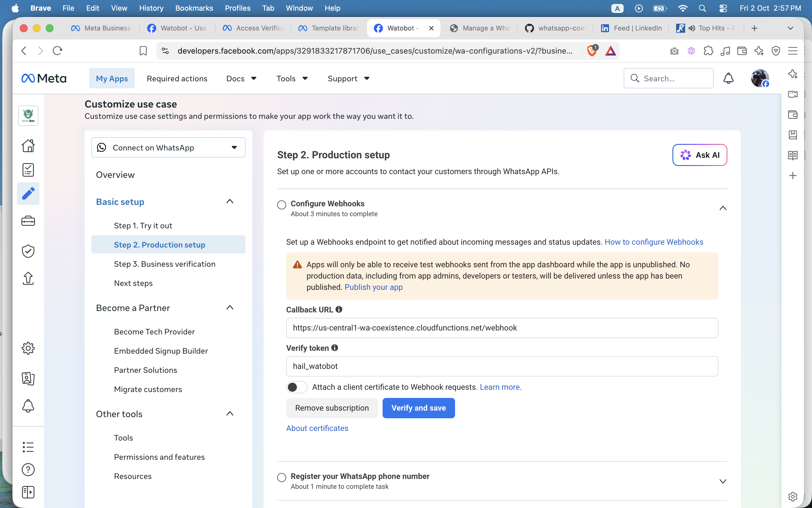Open Leo AI sparkle icon in toolbar
The image size is (812, 508).
coord(759,51)
